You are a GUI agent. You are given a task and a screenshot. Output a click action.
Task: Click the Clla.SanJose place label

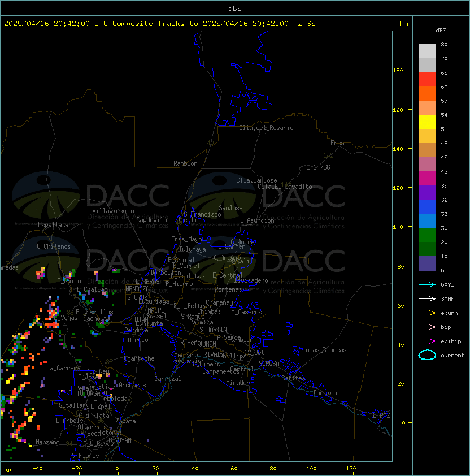click(256, 180)
